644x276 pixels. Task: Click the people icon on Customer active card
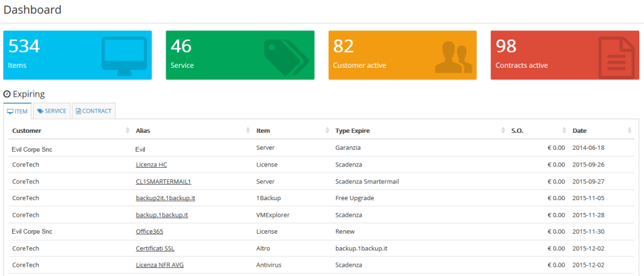tap(451, 56)
